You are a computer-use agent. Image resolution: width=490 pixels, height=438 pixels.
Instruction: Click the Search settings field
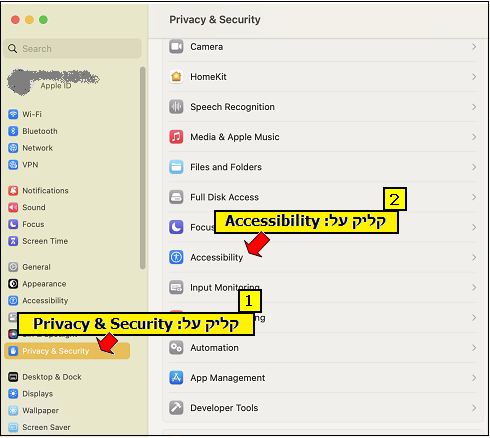(73, 48)
